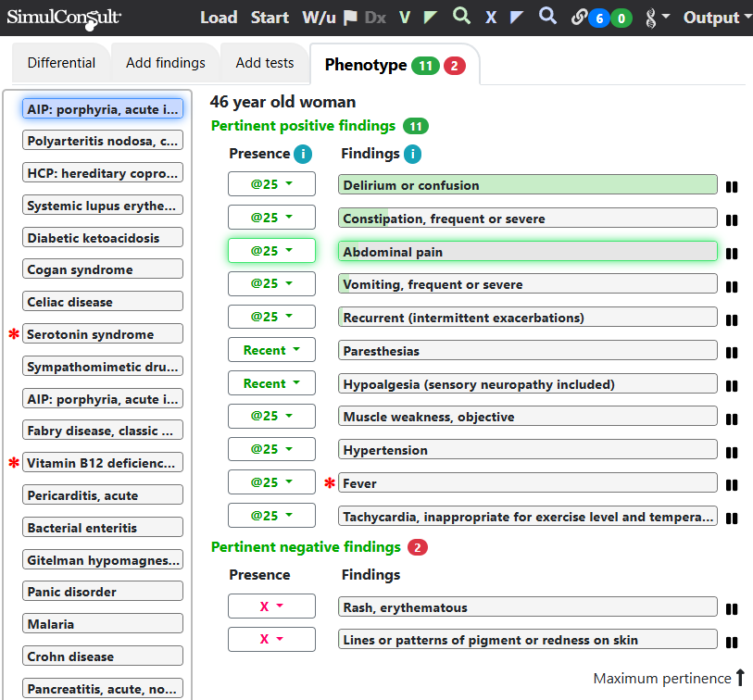
Task: Click the chain link icon in the navbar
Action: 579,18
